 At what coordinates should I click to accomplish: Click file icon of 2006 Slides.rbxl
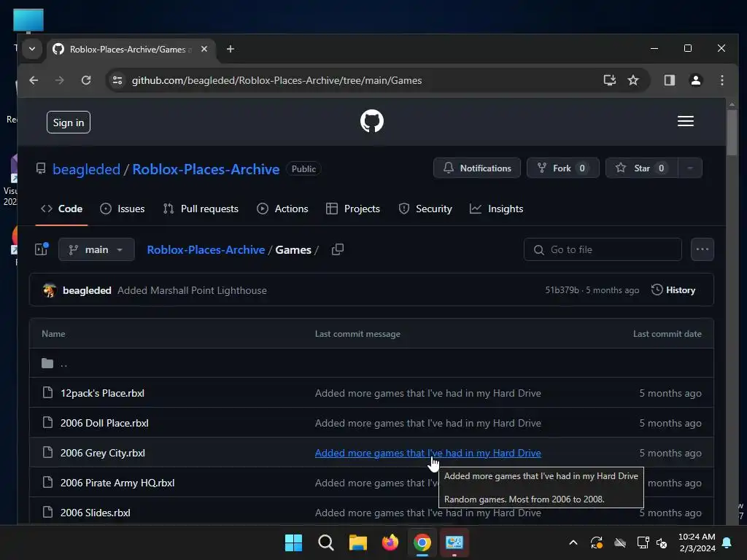pos(47,513)
